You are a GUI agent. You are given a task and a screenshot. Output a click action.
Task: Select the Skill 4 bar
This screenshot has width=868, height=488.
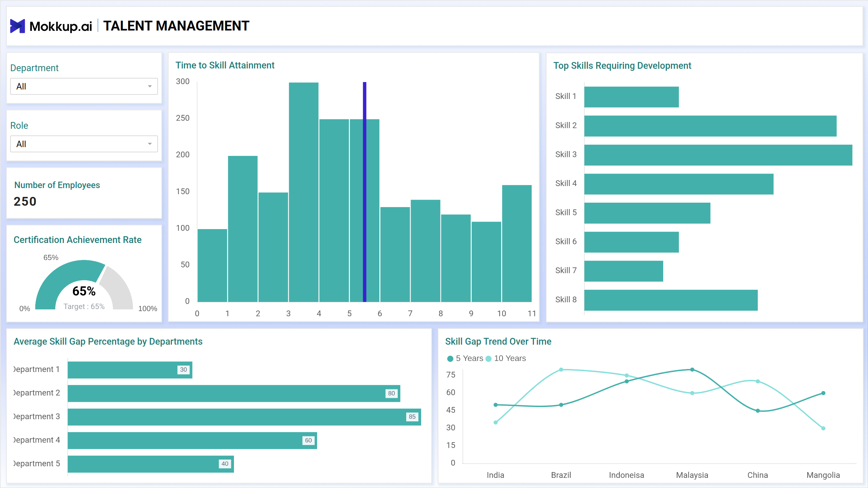(x=679, y=184)
